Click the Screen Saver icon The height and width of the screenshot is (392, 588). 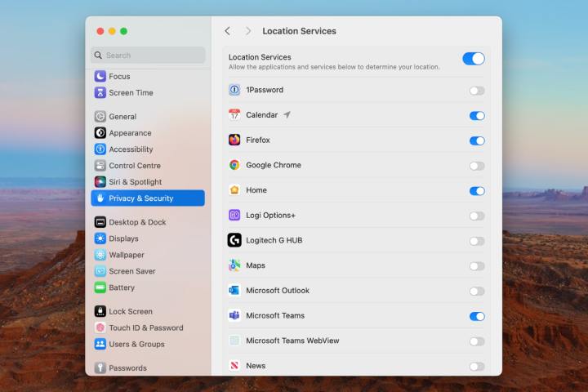100,271
